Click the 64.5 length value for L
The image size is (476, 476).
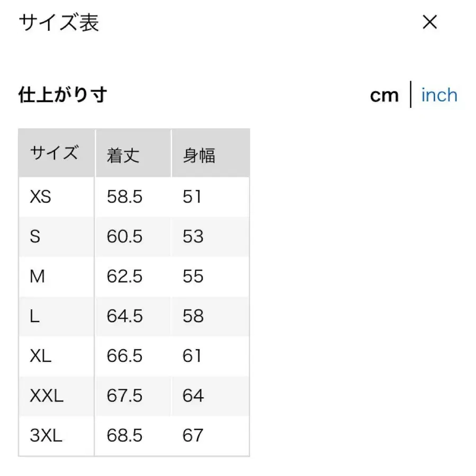click(x=124, y=316)
